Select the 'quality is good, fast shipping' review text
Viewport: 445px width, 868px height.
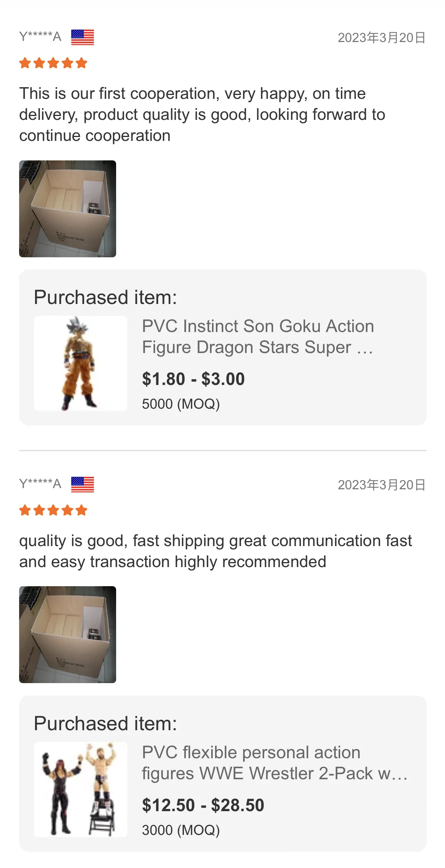coord(215,551)
